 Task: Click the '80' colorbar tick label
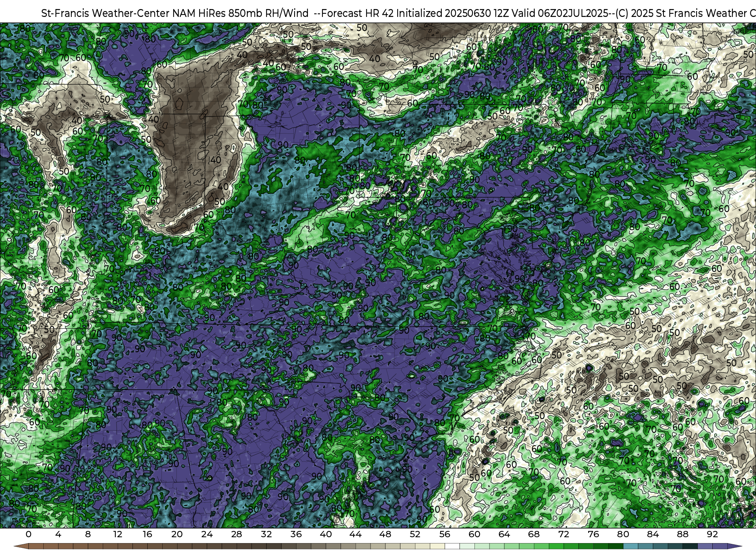pyautogui.click(x=623, y=534)
